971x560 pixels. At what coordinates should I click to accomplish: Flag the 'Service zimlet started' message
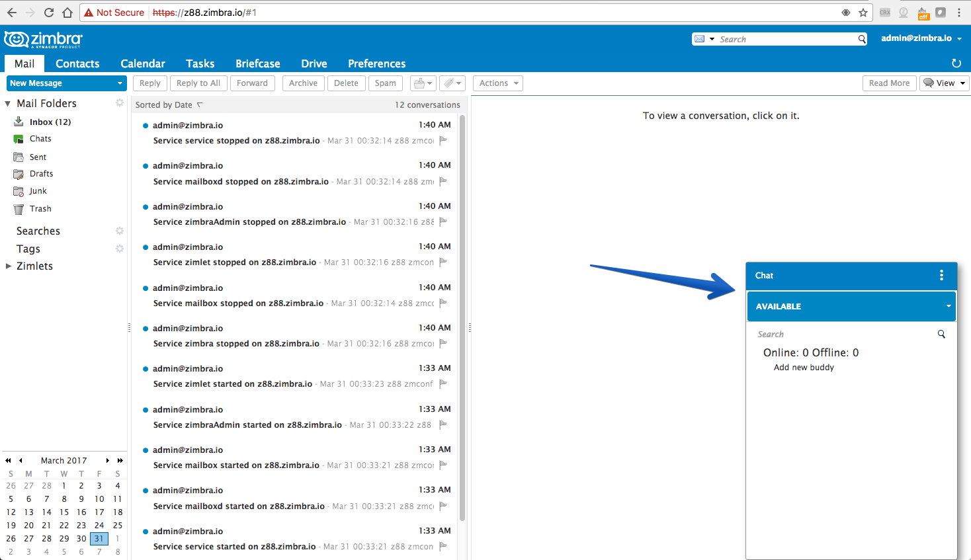point(443,383)
